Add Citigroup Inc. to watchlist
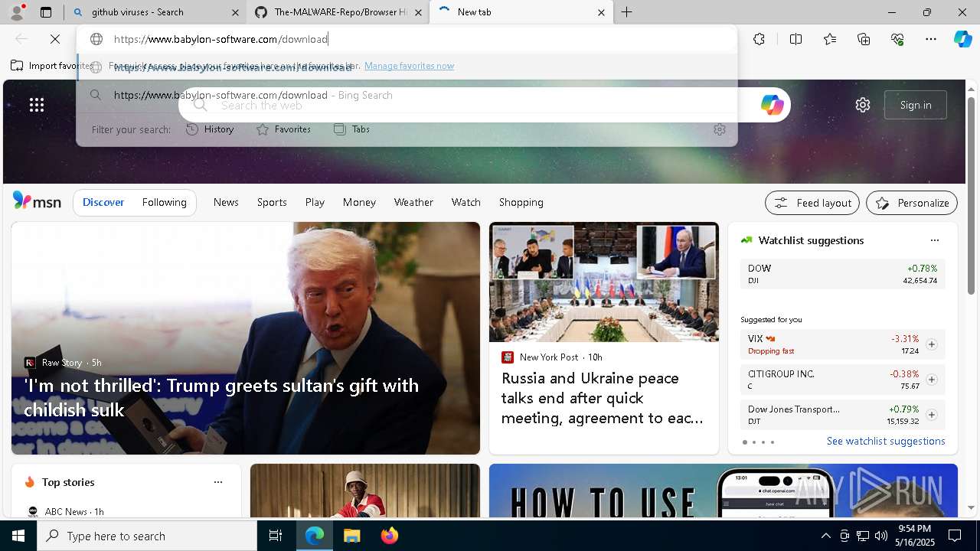The image size is (980, 551). pyautogui.click(x=931, y=380)
